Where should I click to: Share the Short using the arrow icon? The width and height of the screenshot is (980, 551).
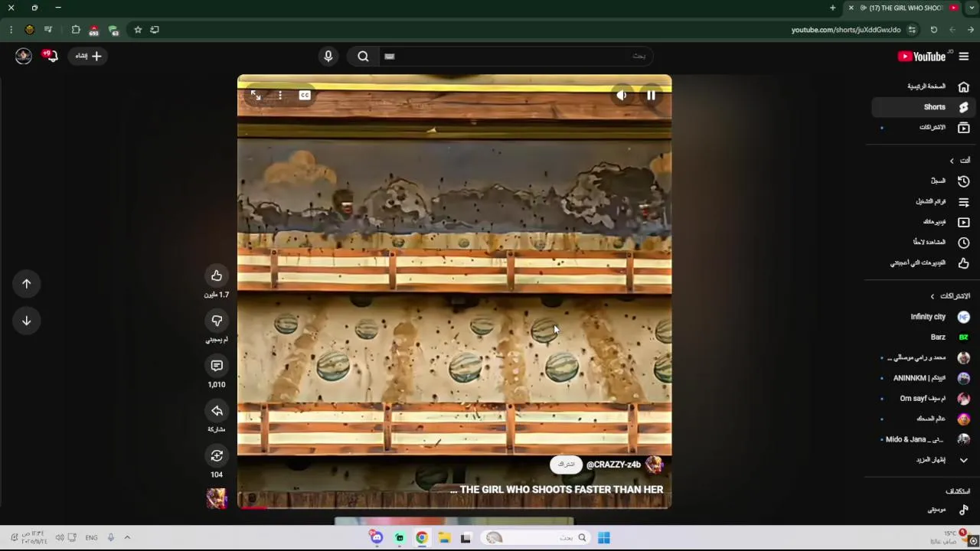pyautogui.click(x=217, y=411)
